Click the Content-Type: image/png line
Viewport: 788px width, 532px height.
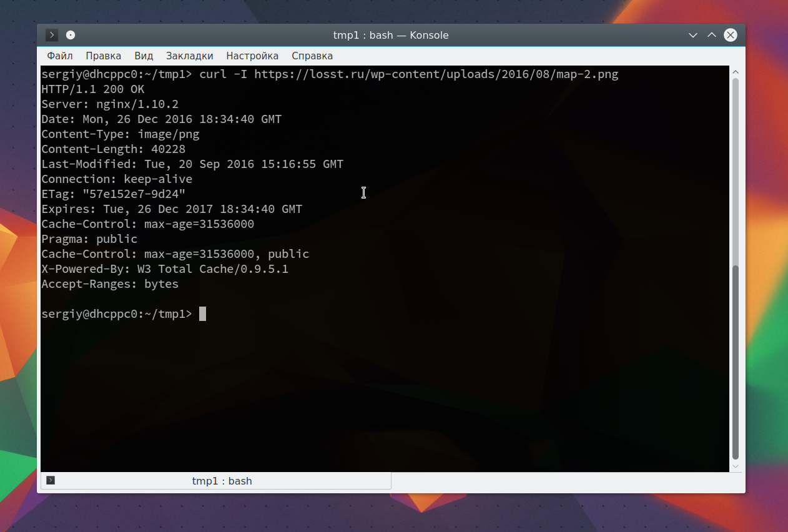point(121,134)
